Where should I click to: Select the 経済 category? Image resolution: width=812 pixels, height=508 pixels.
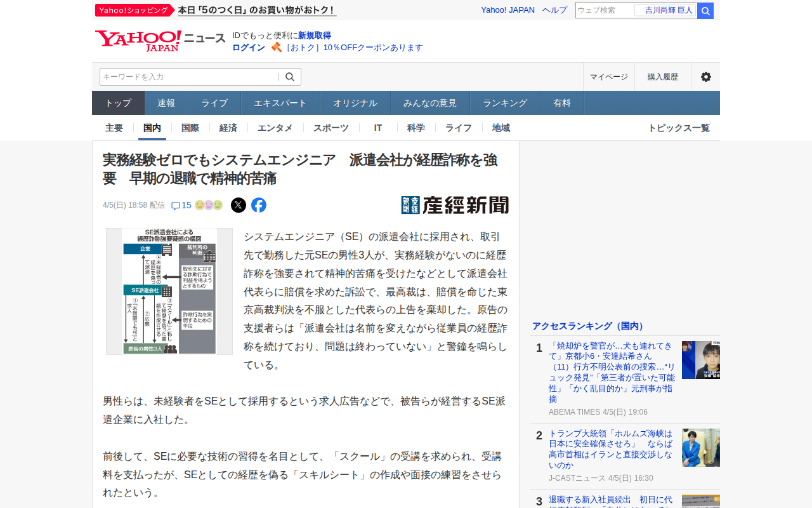(x=228, y=128)
